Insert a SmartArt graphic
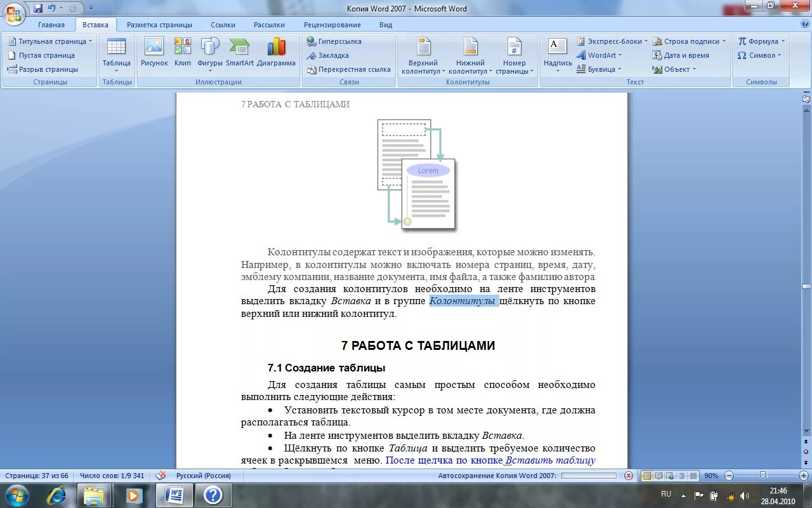The height and width of the screenshot is (508, 812). [240, 52]
